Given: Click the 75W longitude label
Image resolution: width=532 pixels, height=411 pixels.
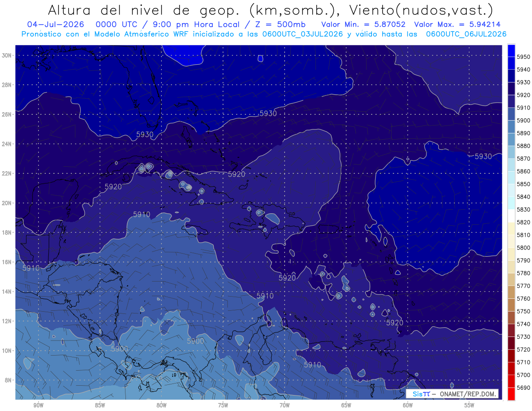Looking at the screenshot, I should [x=223, y=405].
